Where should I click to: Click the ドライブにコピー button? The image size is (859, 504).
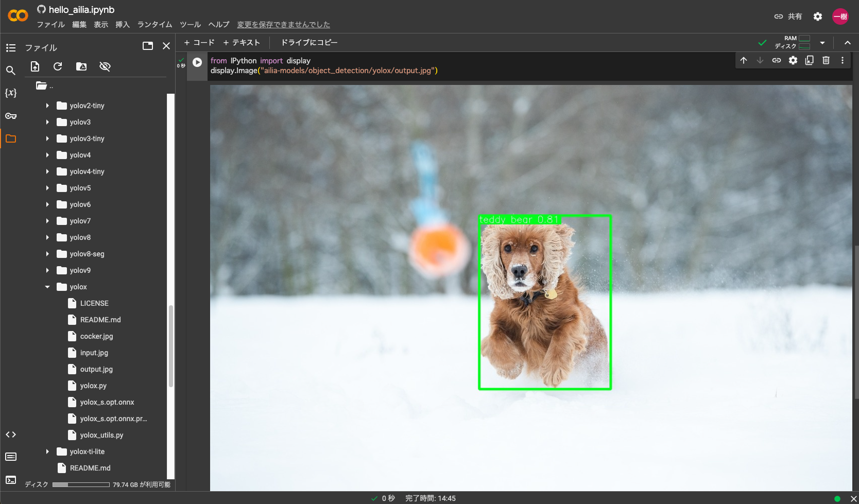click(309, 43)
